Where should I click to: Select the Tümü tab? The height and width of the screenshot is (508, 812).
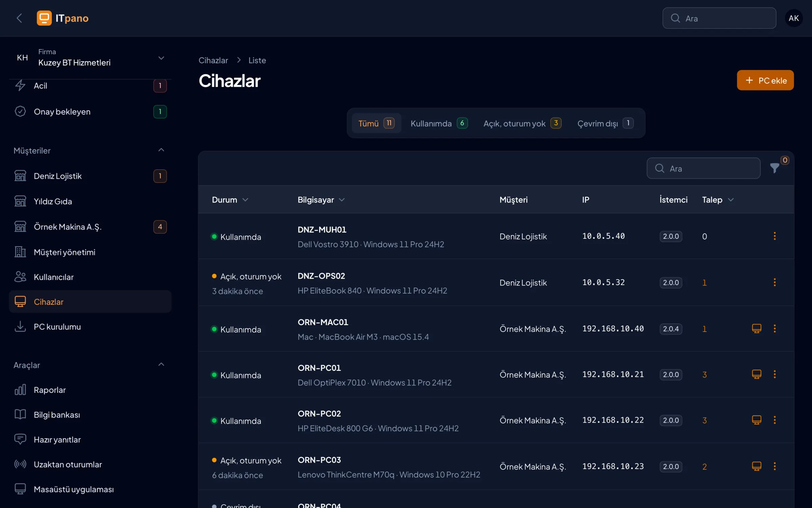(376, 123)
